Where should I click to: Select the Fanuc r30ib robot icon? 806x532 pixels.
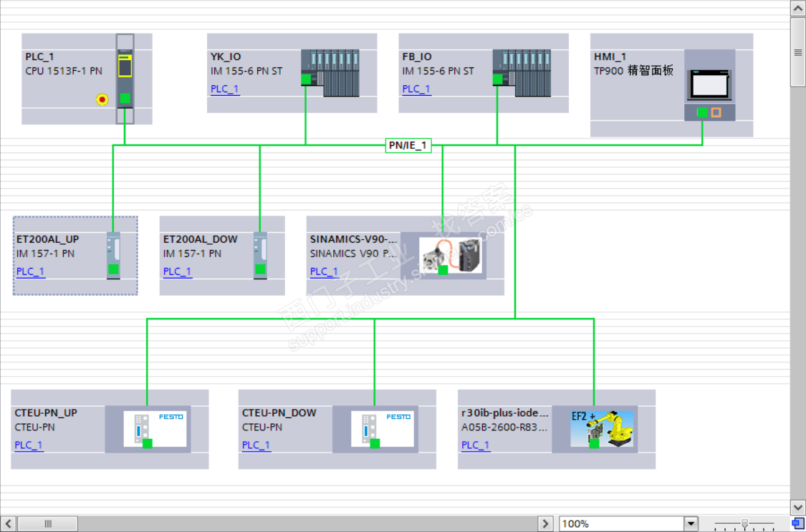tap(602, 429)
